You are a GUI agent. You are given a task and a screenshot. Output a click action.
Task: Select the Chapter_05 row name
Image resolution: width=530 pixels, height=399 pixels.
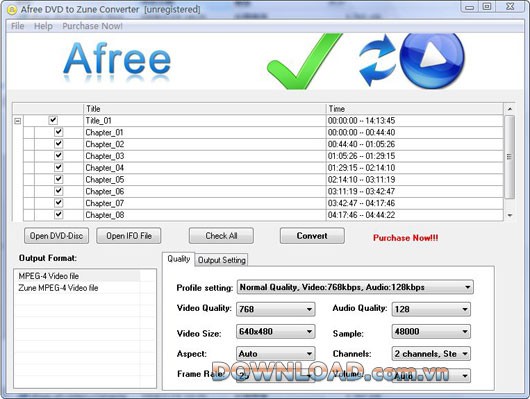(x=104, y=180)
